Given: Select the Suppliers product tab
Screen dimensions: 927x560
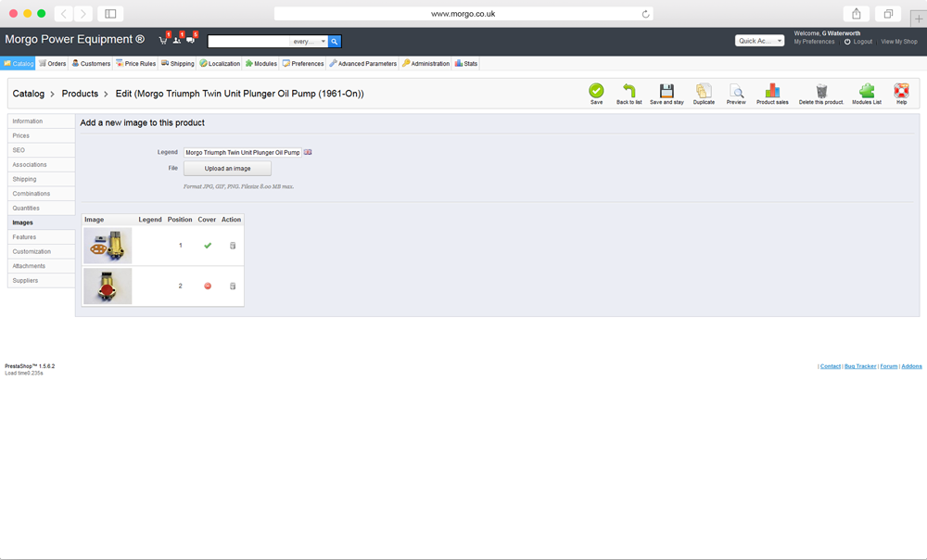Looking at the screenshot, I should (x=42, y=280).
